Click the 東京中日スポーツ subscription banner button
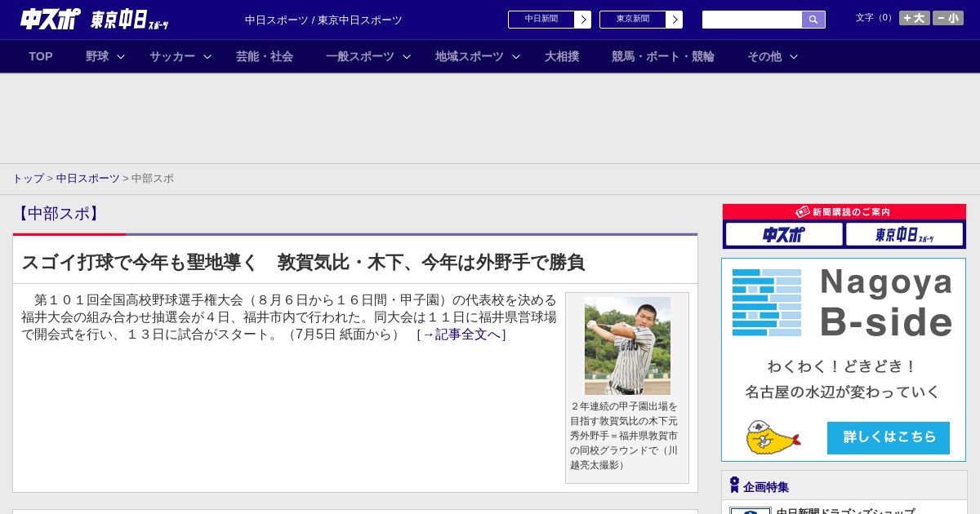980x514 pixels. point(905,234)
